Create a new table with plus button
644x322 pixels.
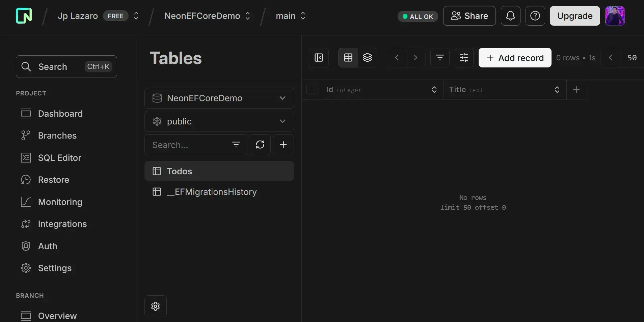point(283,145)
